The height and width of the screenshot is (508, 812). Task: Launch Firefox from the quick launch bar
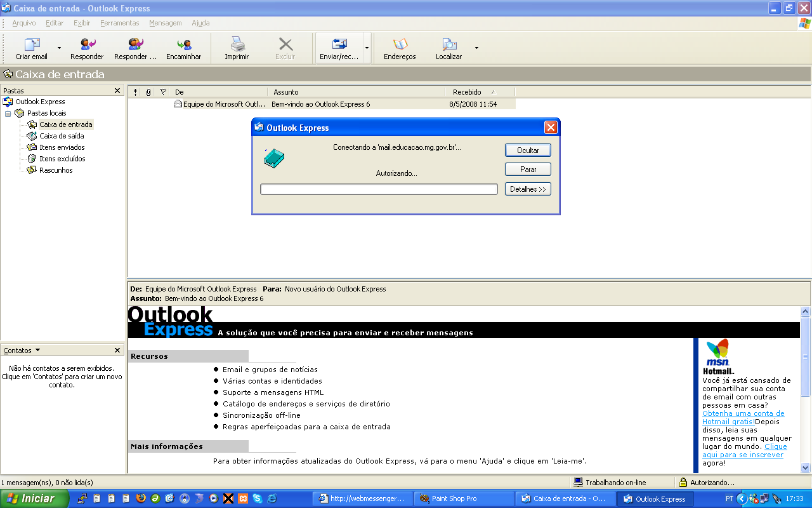(x=141, y=498)
